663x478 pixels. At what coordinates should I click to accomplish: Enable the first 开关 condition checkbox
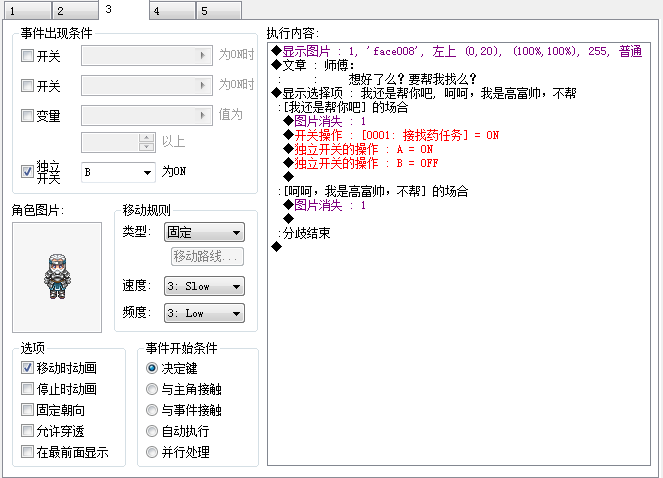[27, 55]
